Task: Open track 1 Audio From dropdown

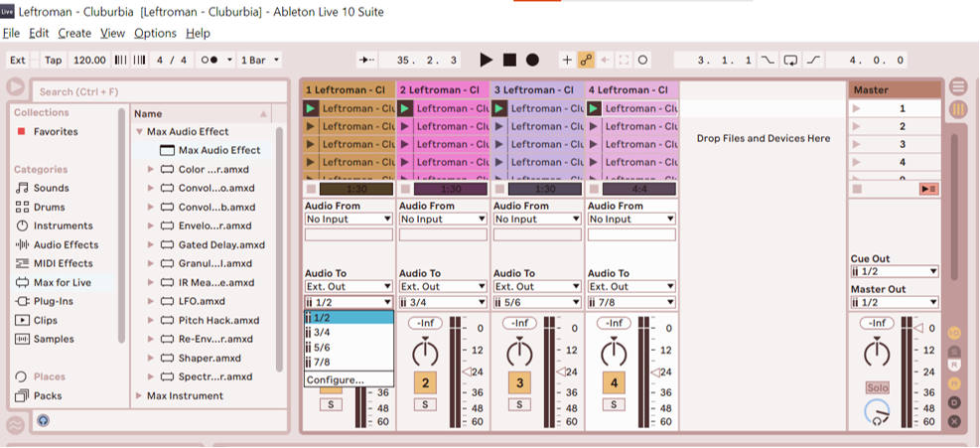Action: click(x=349, y=219)
